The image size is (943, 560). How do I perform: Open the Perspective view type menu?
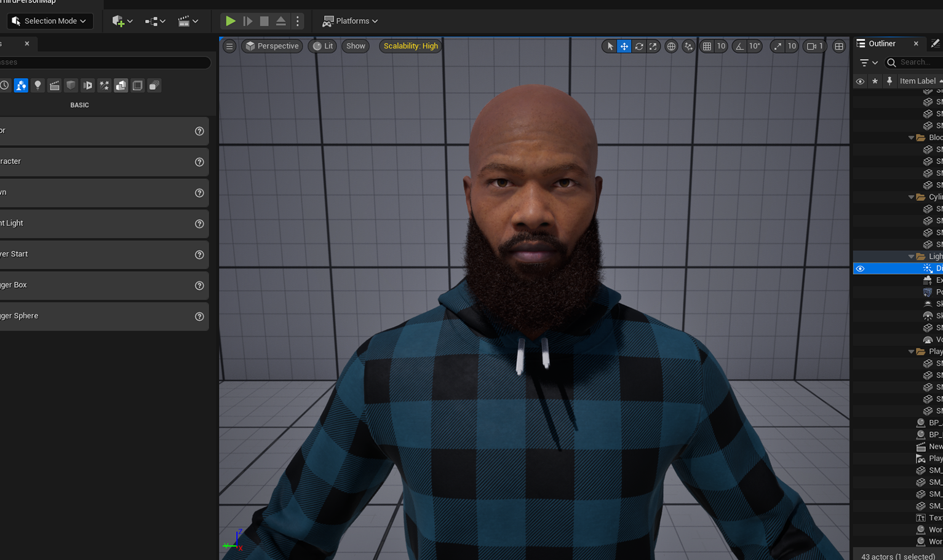pyautogui.click(x=272, y=46)
